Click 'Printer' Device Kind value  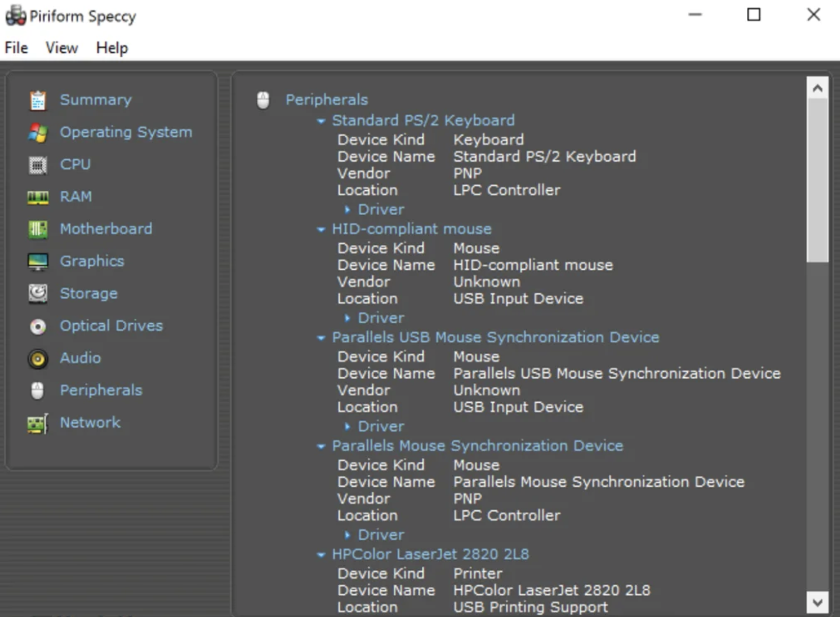point(478,574)
